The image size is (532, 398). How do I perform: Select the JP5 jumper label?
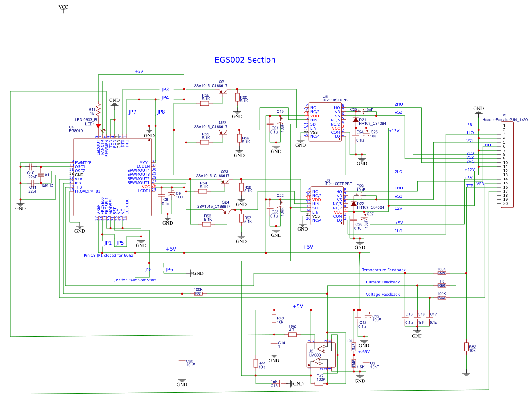pos(120,243)
